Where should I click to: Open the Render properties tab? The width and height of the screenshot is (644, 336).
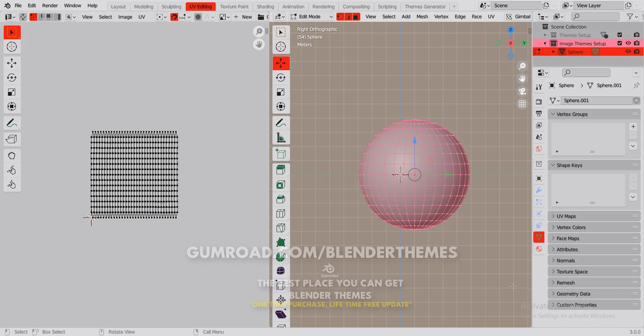[x=539, y=102]
